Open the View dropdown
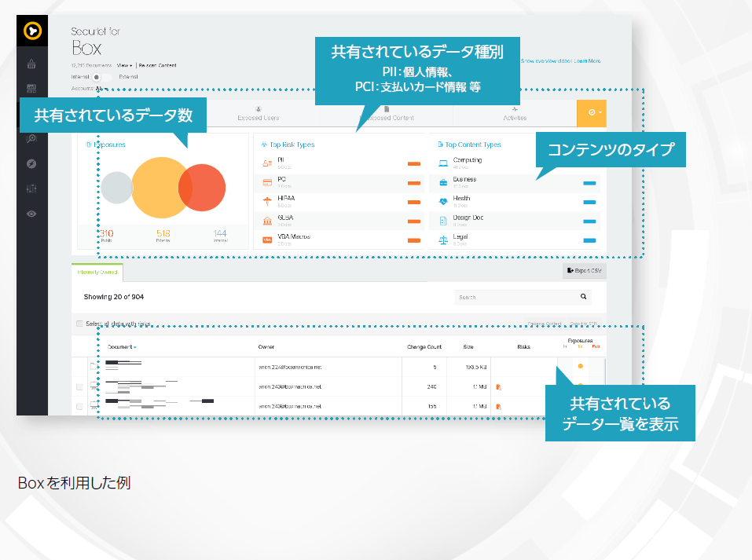Image resolution: width=752 pixels, height=560 pixels. click(x=124, y=65)
